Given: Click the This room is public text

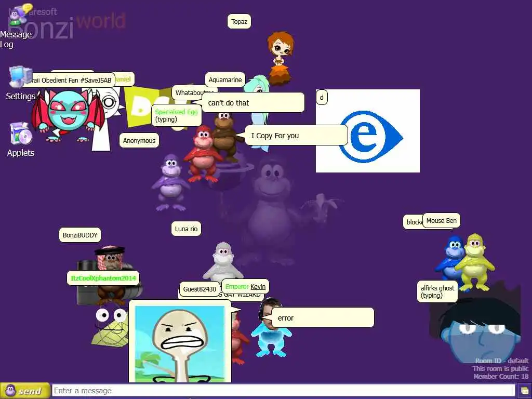Looking at the screenshot, I should 500,368.
